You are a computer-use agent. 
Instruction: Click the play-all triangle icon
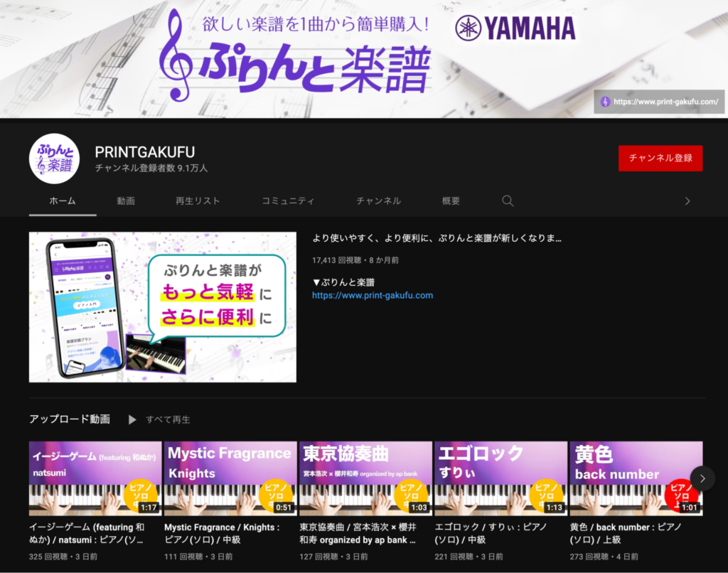tap(132, 419)
